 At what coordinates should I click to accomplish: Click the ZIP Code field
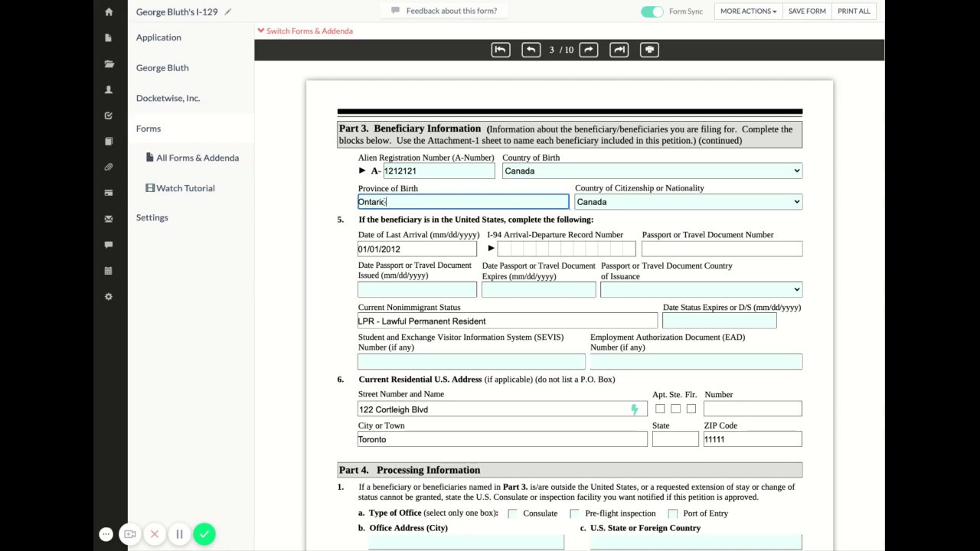[x=753, y=439]
